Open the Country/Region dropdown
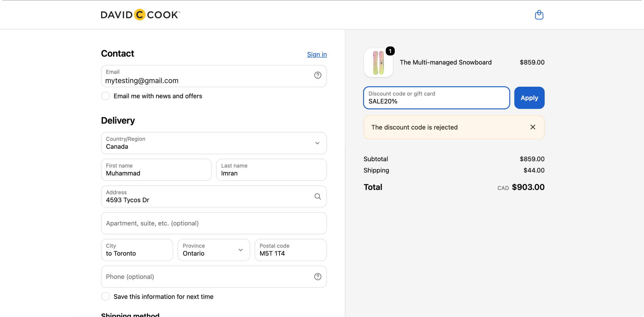The image size is (644, 317). tap(214, 143)
